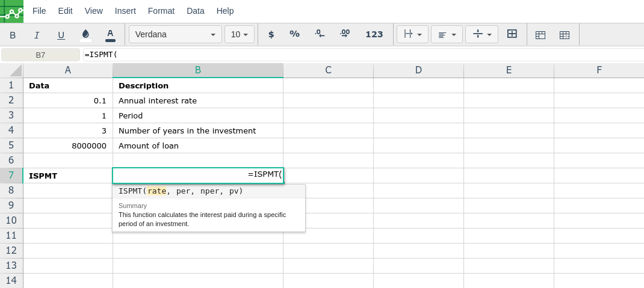Open the Insert menu
Screen dimensions: 644x288
(125, 11)
